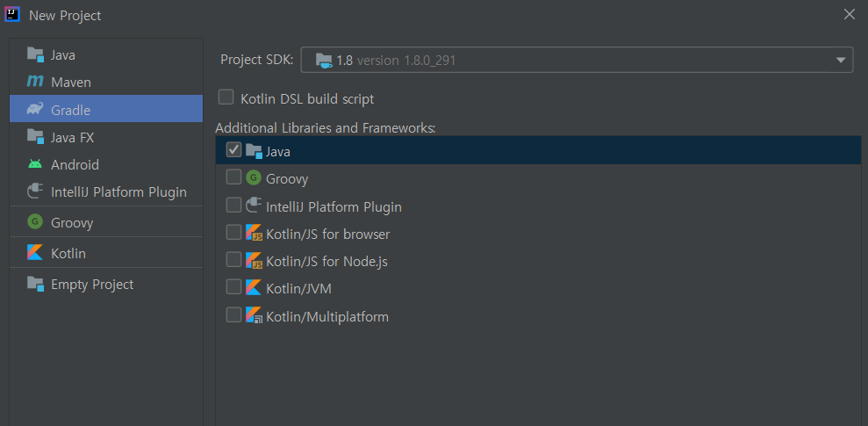This screenshot has height=426, width=868.
Task: Click 'Groovy' label in frameworks list
Action: tap(287, 179)
